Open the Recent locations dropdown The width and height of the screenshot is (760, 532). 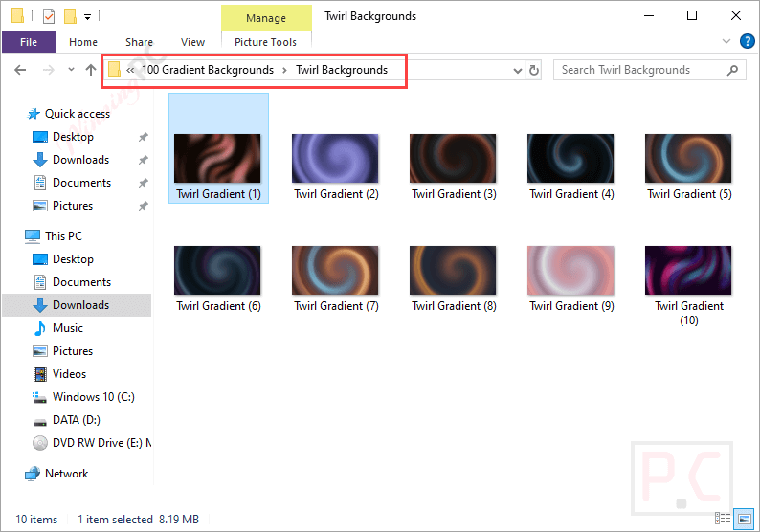tap(71, 69)
